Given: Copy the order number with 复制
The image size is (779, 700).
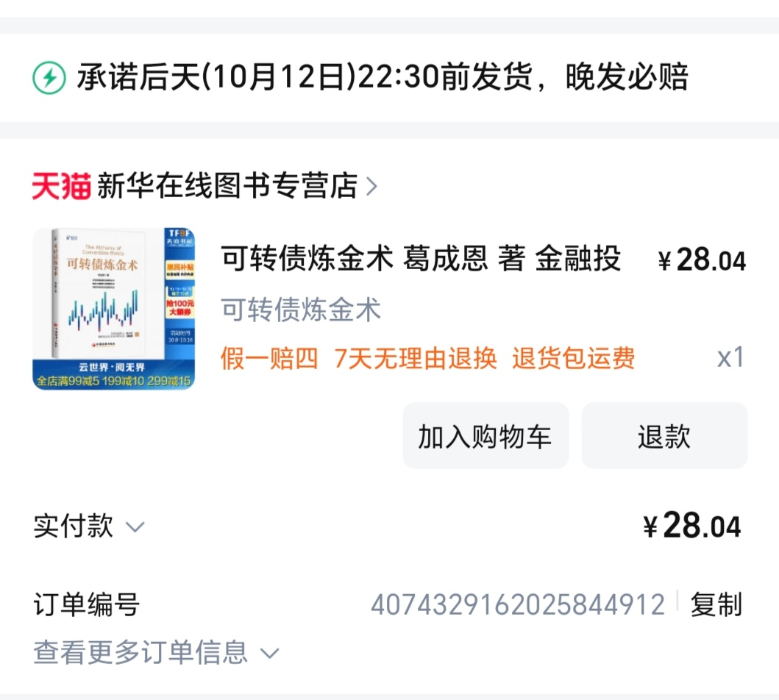Looking at the screenshot, I should [716, 604].
